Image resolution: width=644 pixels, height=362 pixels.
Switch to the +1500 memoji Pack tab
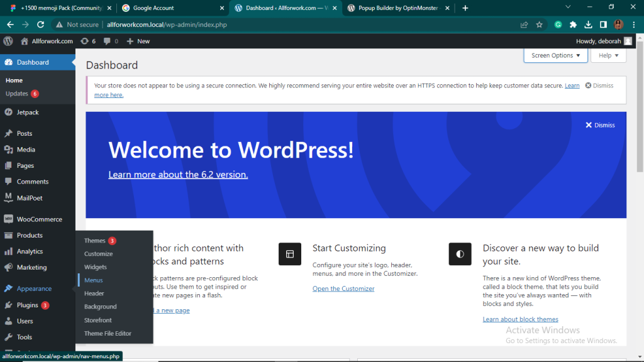[60, 8]
